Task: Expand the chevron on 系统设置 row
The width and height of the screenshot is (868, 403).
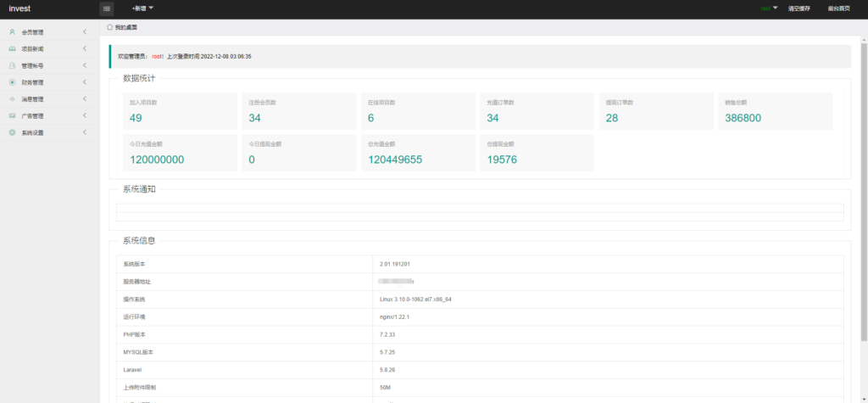Action: click(85, 133)
